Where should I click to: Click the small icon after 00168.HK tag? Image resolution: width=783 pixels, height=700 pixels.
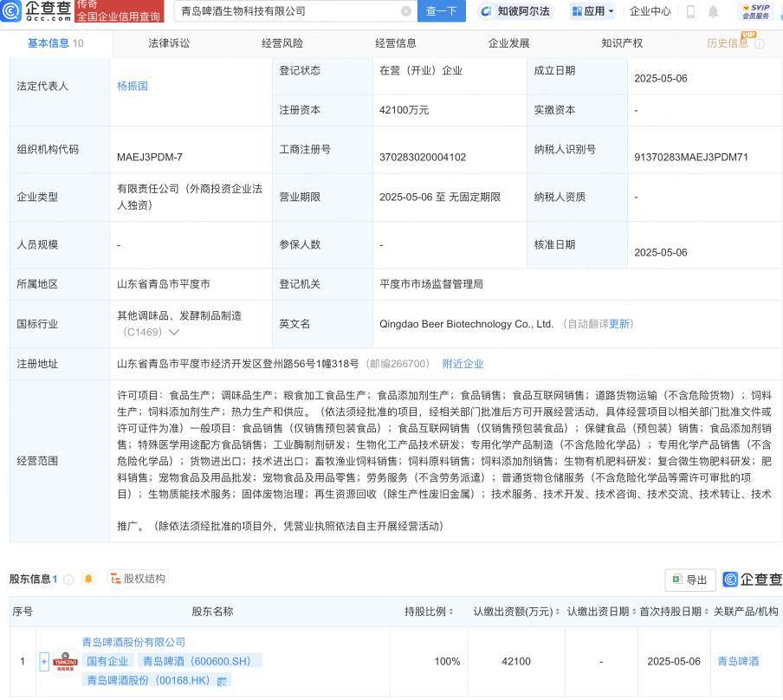[223, 681]
